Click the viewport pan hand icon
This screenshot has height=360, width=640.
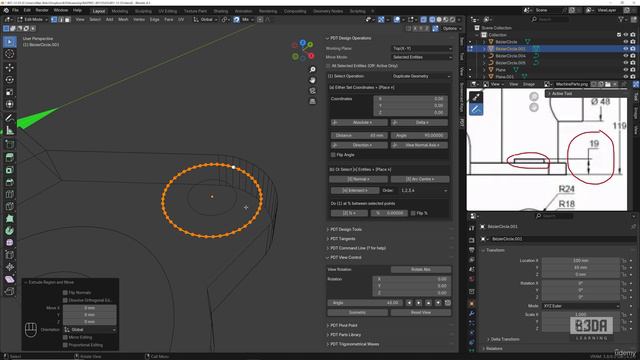[312, 80]
